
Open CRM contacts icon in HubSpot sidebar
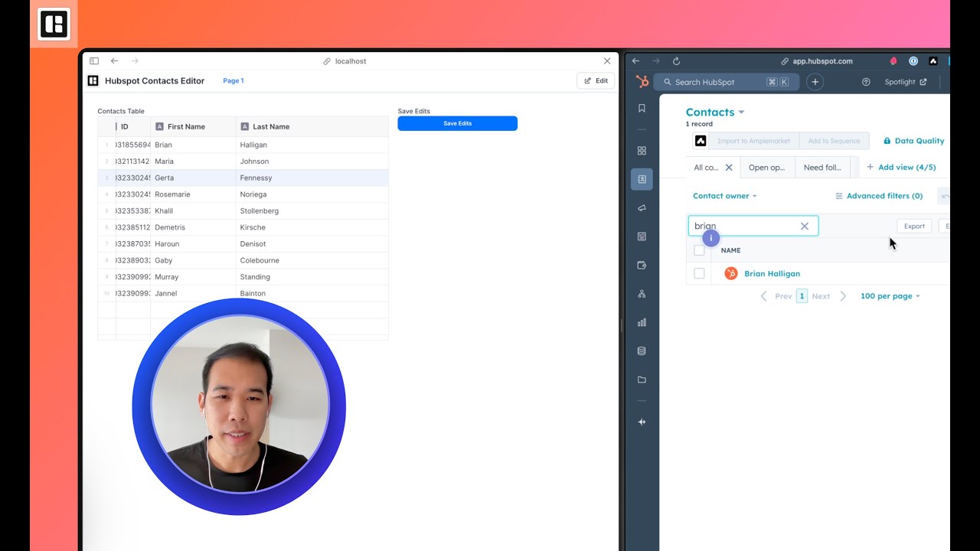tap(642, 179)
